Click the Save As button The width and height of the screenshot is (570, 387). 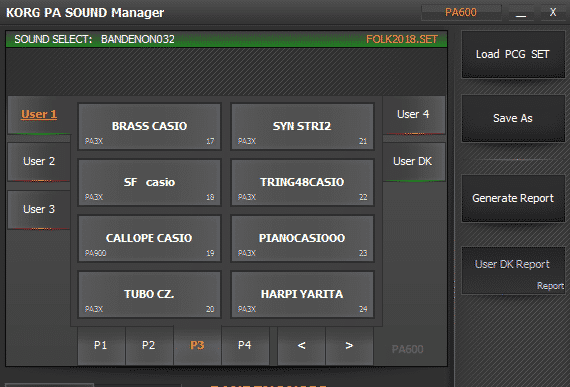(513, 118)
